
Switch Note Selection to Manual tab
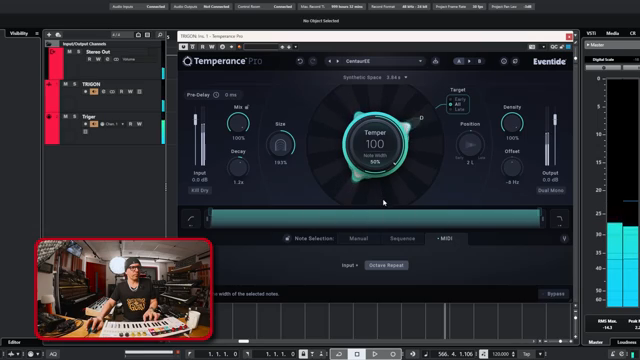point(359,239)
